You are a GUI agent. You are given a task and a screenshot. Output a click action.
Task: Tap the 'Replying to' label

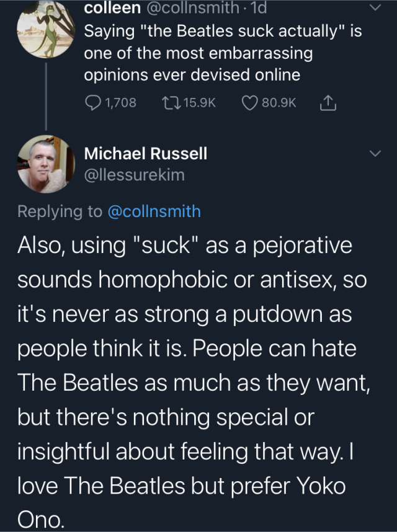click(60, 211)
